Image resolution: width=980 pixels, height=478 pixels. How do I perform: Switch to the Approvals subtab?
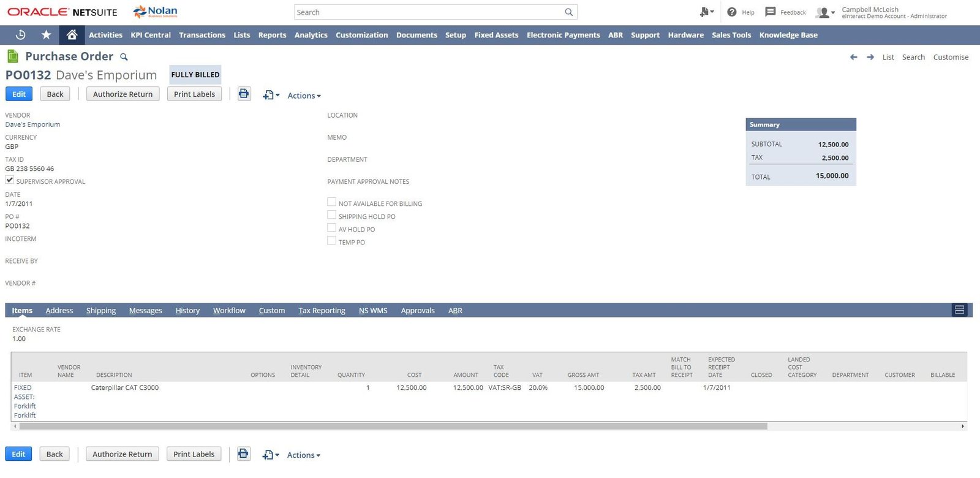pyautogui.click(x=418, y=311)
